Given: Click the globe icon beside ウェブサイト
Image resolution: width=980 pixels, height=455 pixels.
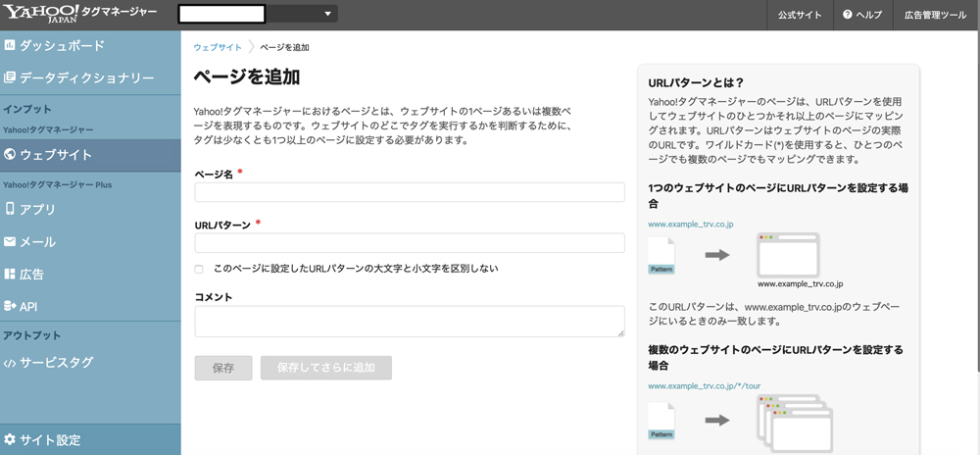Looking at the screenshot, I should pyautogui.click(x=10, y=154).
